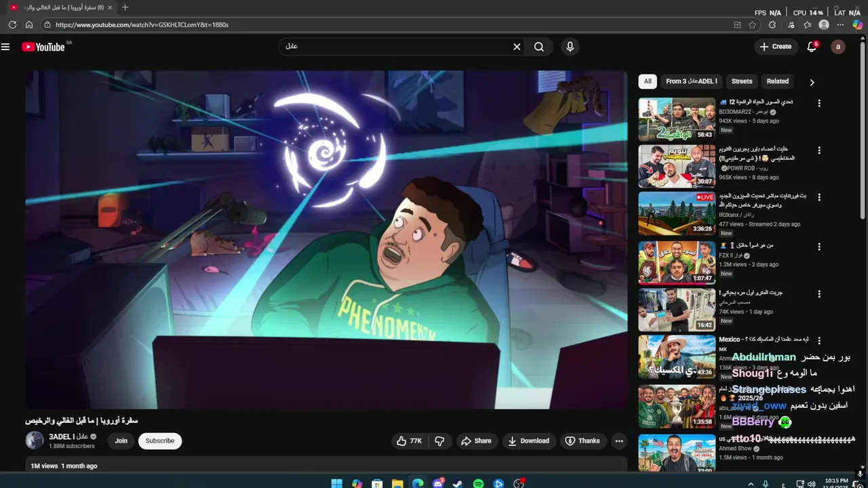Open taskbar volume control
868x488 pixels.
(810, 484)
